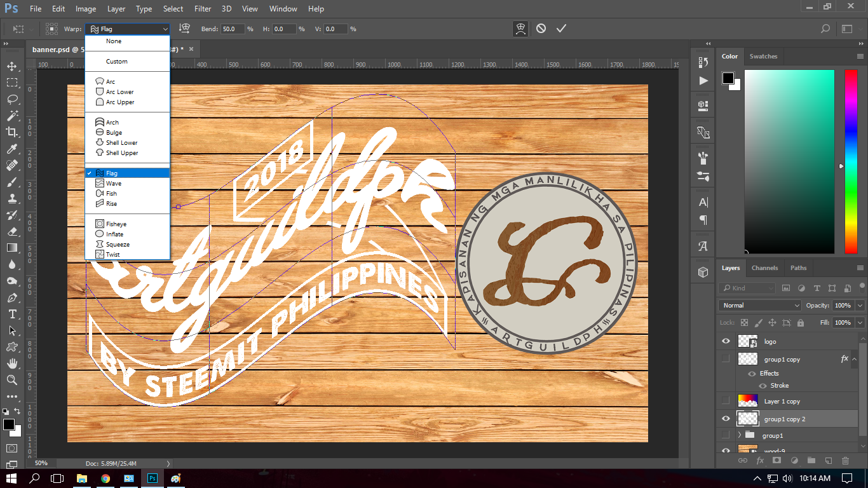Show the group1 folder layer
The image size is (868, 488).
(726, 435)
